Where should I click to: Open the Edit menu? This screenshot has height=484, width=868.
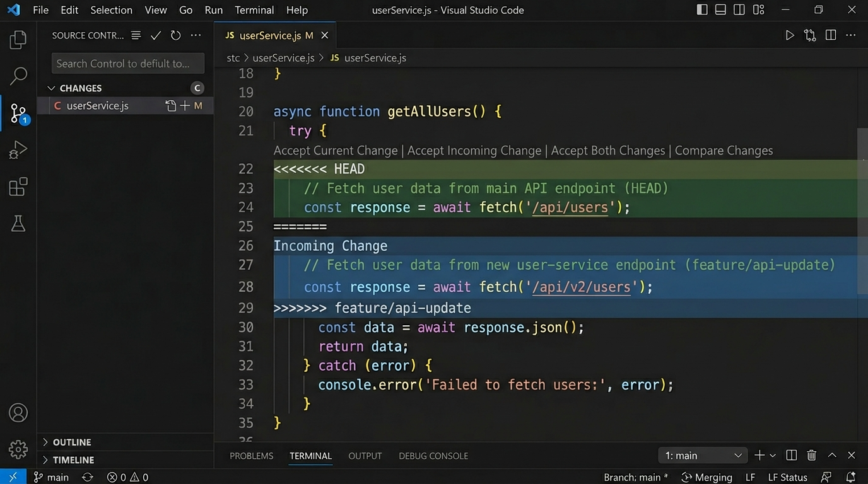(x=69, y=10)
